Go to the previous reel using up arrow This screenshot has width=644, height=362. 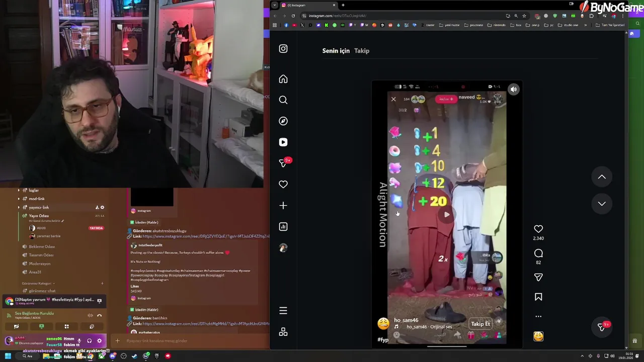pyautogui.click(x=602, y=177)
